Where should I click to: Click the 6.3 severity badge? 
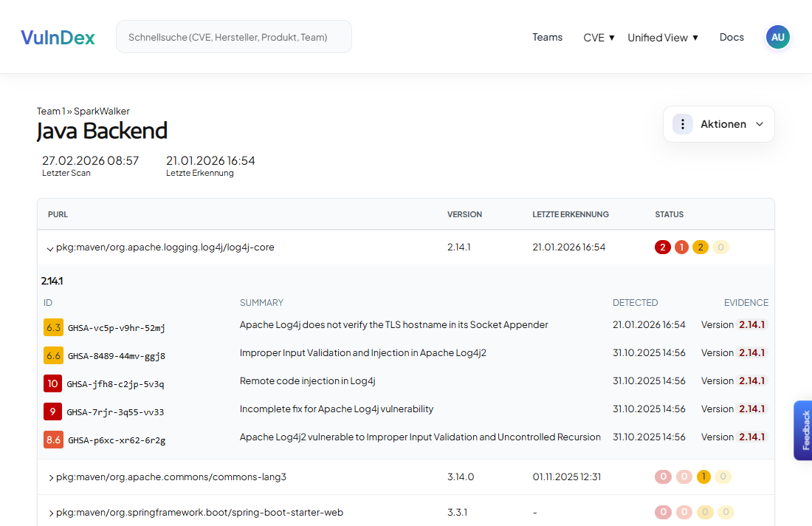53,327
